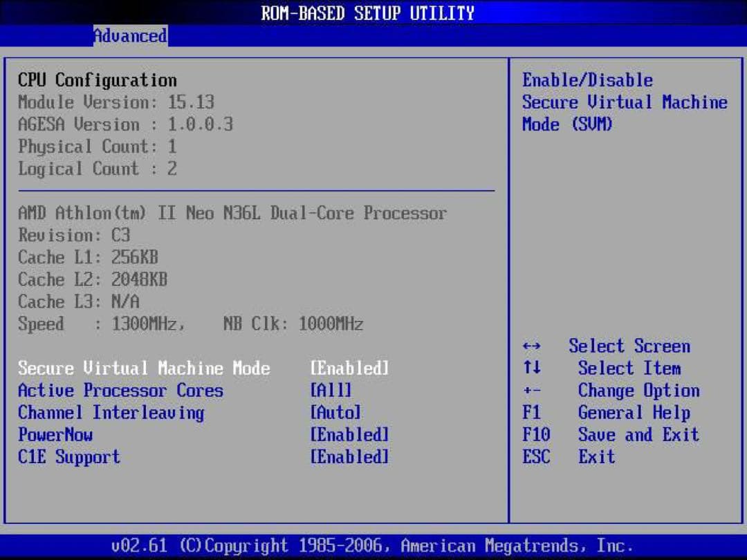Click the General Help text
Viewport: 747px width, 560px height.
point(634,413)
